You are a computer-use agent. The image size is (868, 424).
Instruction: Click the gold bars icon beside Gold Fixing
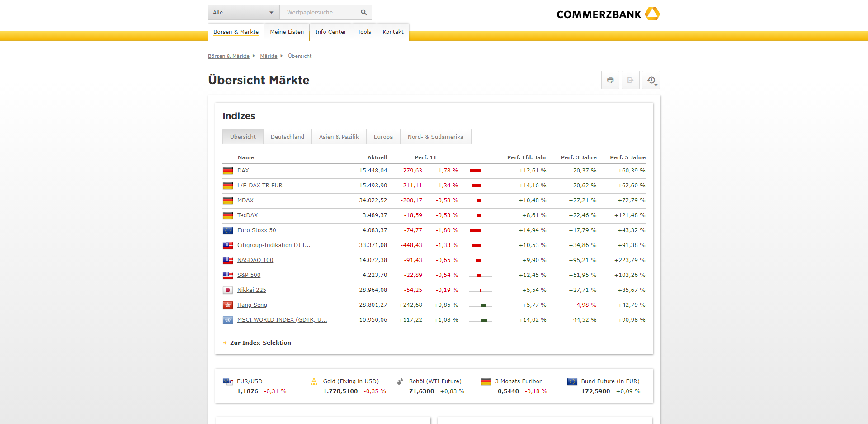click(314, 381)
